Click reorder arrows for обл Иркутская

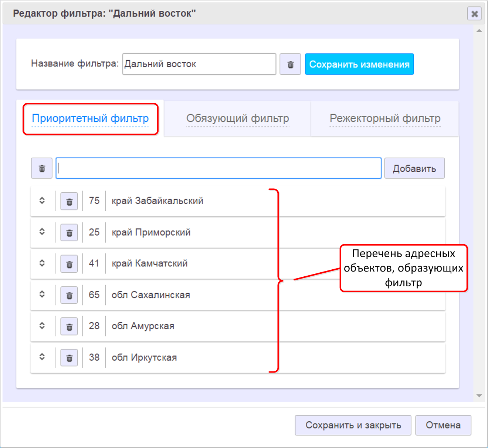click(42, 357)
